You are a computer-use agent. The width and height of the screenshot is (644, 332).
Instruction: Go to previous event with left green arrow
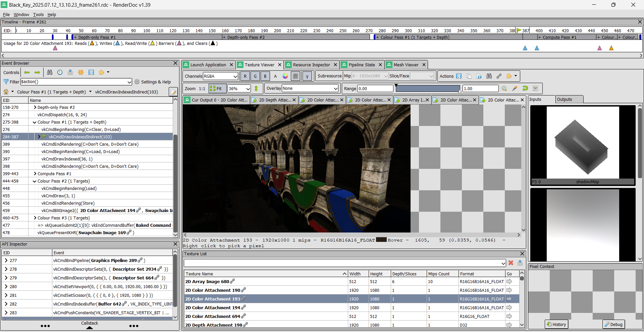tap(27, 72)
